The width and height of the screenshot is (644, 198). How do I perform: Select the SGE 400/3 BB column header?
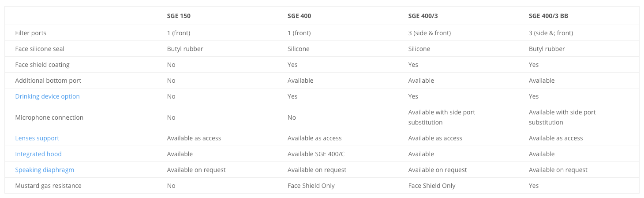[549, 16]
